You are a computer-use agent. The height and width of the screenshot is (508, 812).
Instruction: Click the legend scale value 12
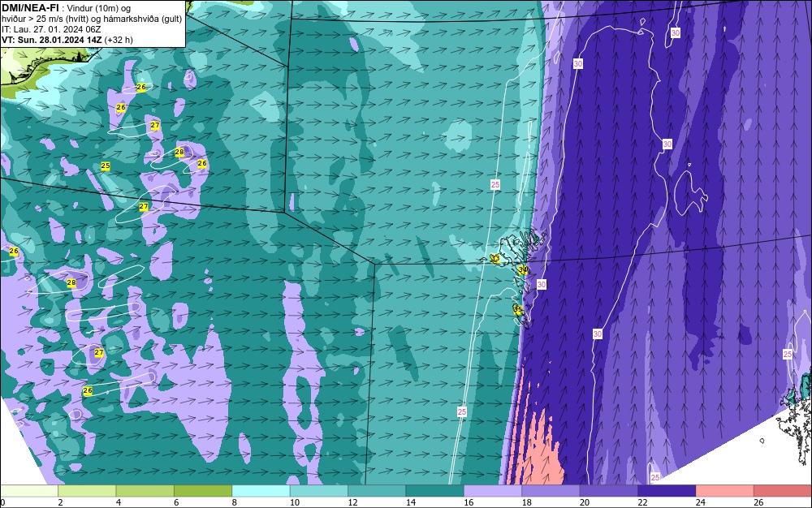(352, 502)
